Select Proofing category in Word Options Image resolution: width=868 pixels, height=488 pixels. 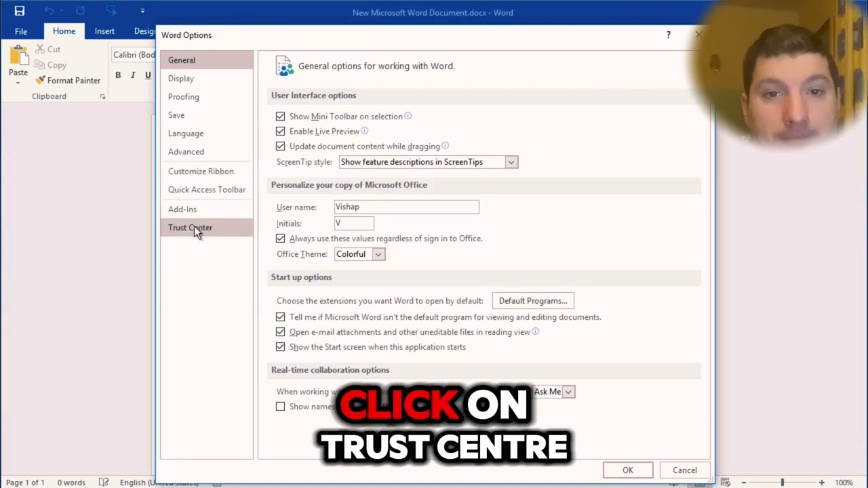[207, 97]
